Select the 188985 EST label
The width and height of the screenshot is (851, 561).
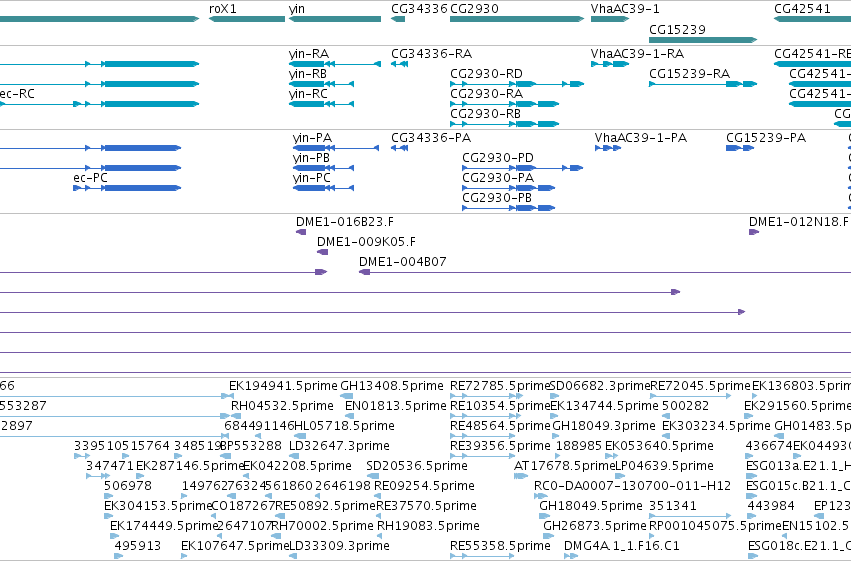579,446
